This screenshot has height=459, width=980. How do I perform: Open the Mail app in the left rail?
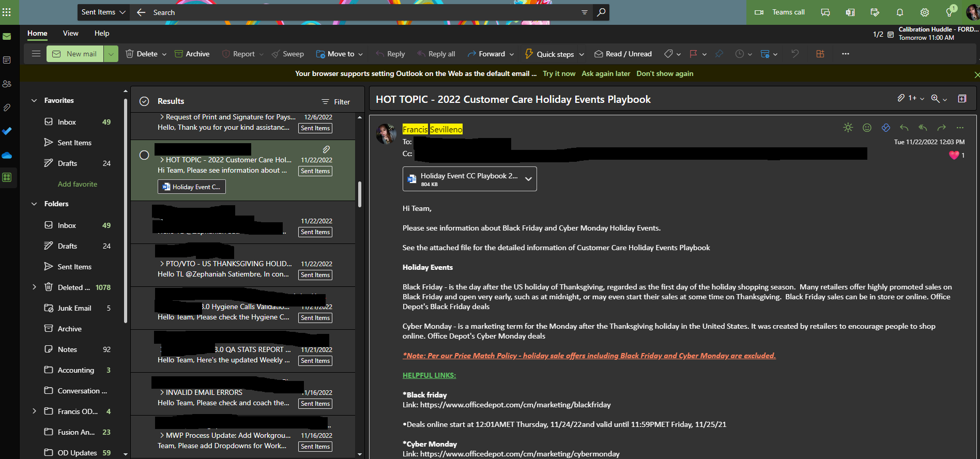click(x=7, y=37)
